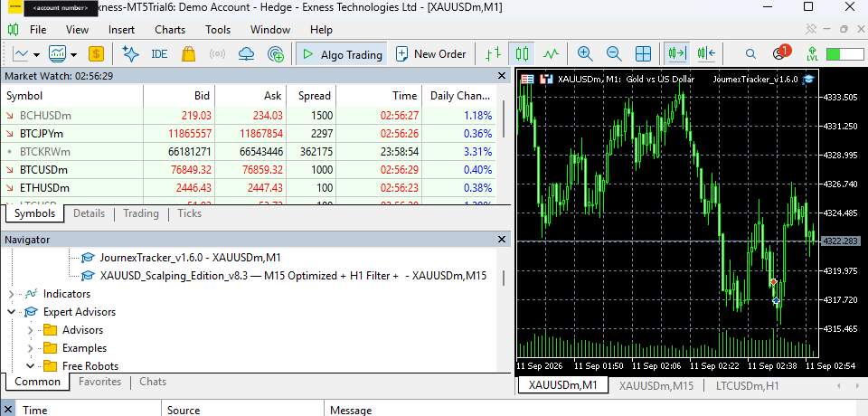Switch to Details tab in Market Watch
The image size is (868, 416).
[x=90, y=213]
